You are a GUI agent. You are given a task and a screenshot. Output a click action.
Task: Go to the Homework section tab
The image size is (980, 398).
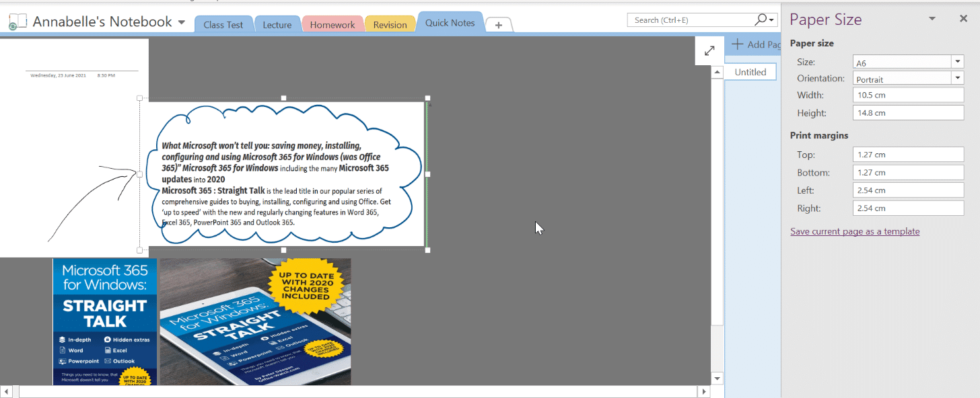pyautogui.click(x=332, y=25)
